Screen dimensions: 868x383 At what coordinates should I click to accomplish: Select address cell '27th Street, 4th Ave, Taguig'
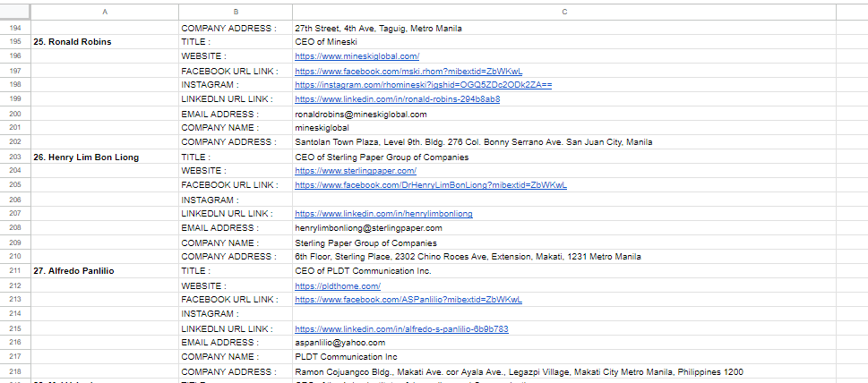point(564,28)
